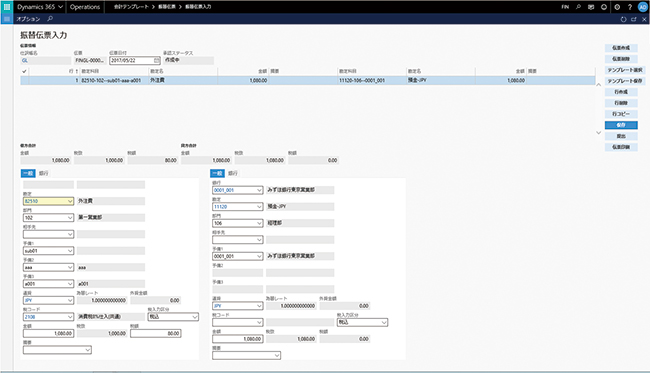
Task: Click the GL journal name link
Action: click(x=25, y=61)
